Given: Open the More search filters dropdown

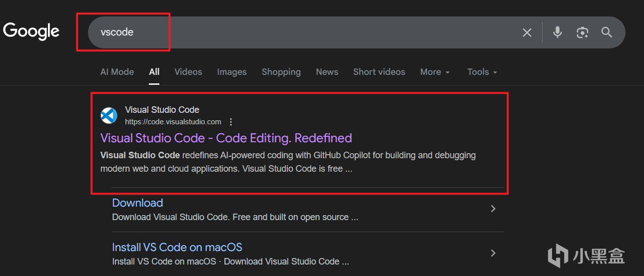Looking at the screenshot, I should 435,72.
